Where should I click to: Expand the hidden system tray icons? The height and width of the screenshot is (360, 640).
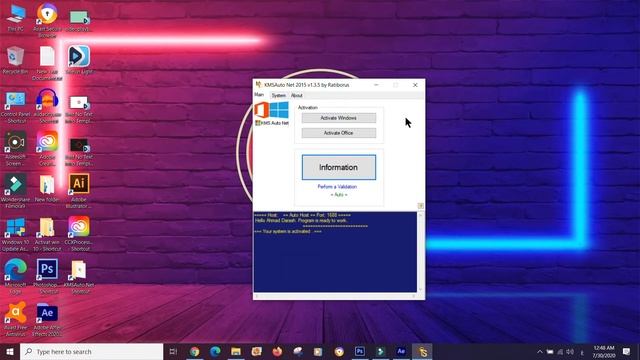(540, 352)
